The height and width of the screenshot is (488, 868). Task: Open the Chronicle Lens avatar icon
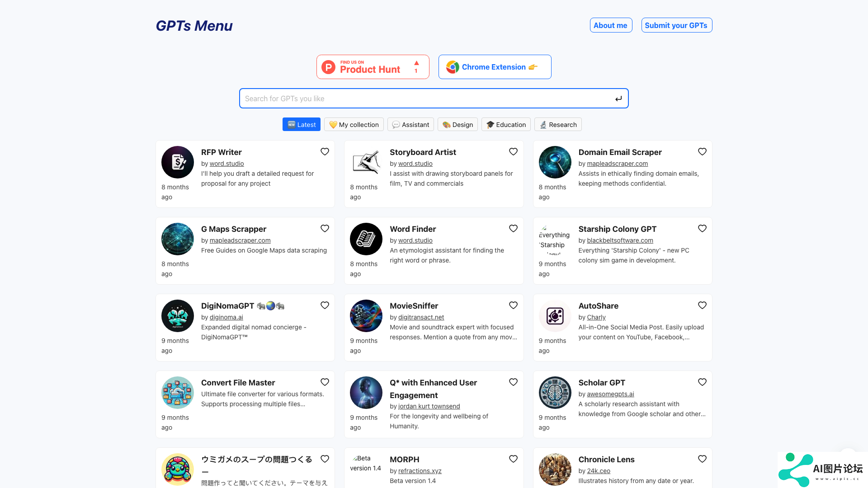pyautogui.click(x=555, y=469)
